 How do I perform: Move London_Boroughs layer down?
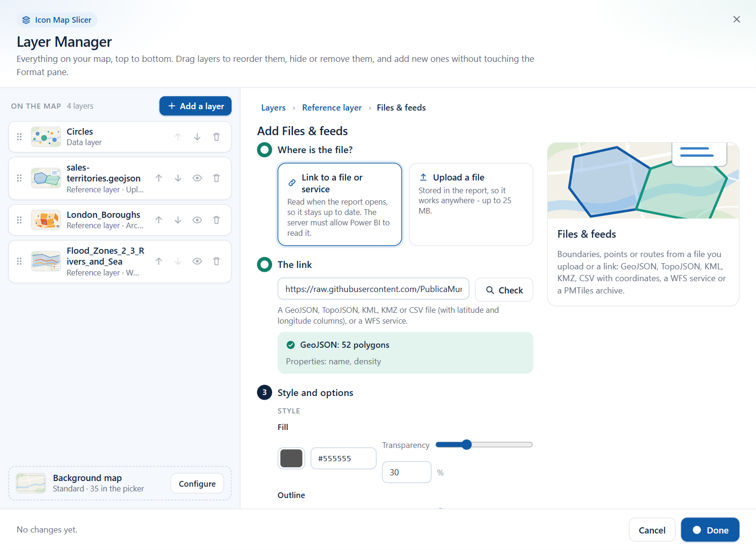(178, 220)
